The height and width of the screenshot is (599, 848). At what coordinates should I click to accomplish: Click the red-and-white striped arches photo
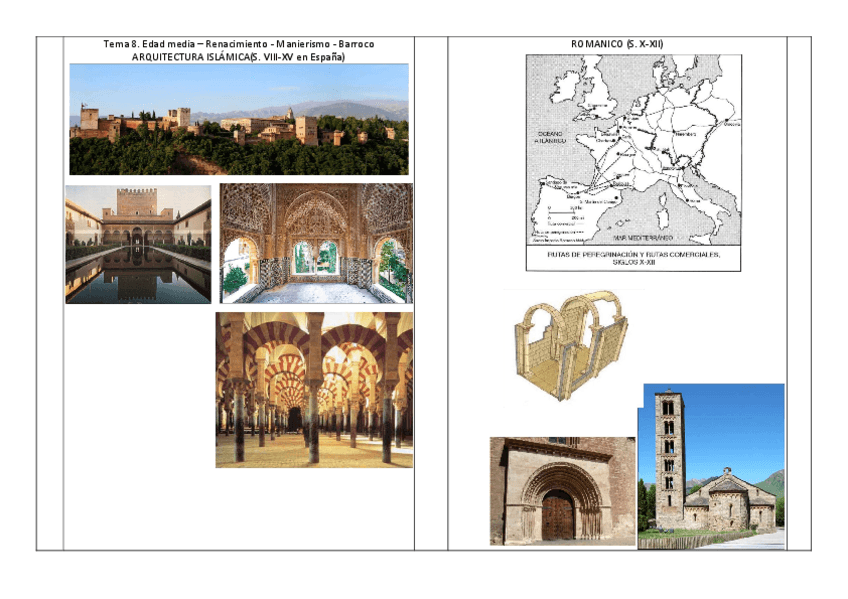(x=313, y=389)
